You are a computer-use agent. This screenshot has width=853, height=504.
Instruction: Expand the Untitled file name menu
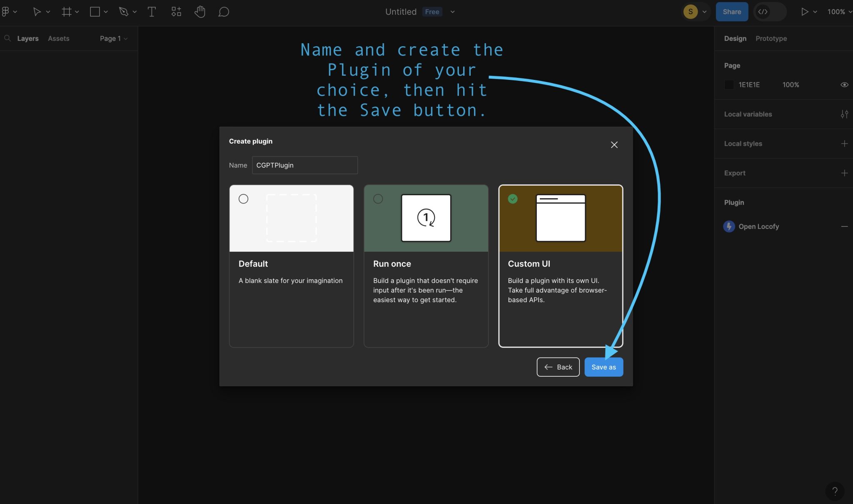point(452,12)
